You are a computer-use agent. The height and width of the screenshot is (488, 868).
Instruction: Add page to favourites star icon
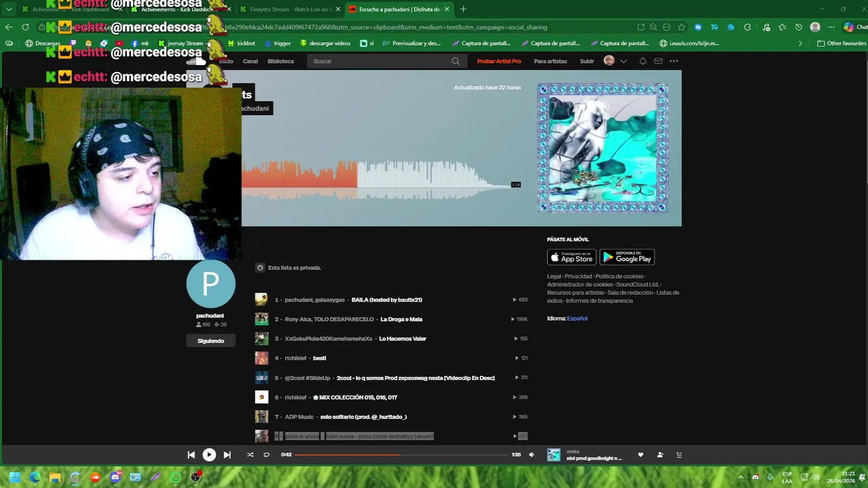point(682,27)
